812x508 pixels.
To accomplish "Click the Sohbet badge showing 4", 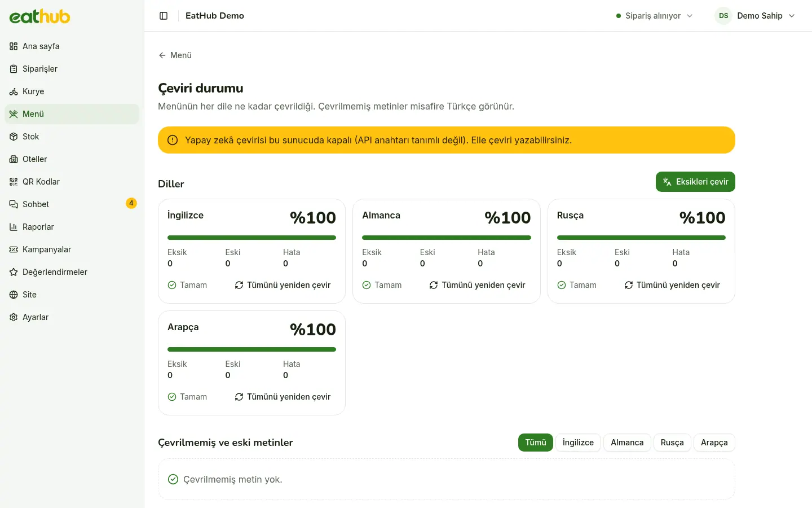I will coord(131,203).
